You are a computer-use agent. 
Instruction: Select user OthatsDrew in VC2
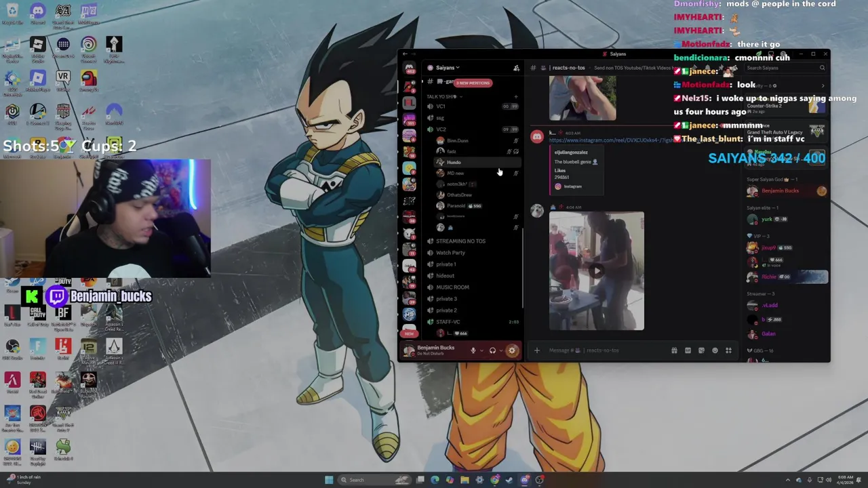[x=459, y=195]
